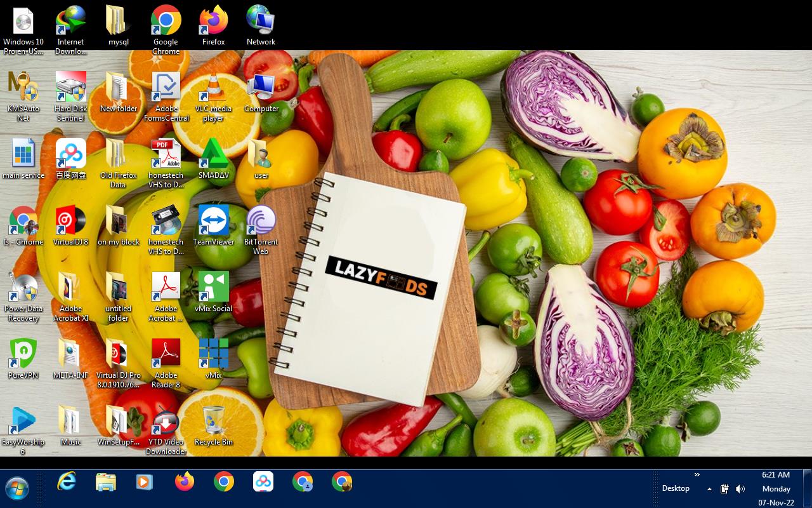Expand the Desktop toolbar chevron

[697, 474]
